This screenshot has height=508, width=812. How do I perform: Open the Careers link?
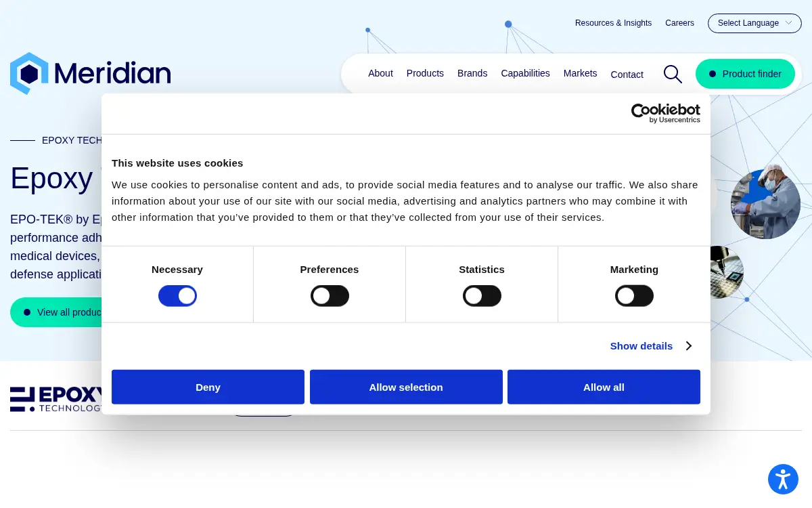(679, 23)
